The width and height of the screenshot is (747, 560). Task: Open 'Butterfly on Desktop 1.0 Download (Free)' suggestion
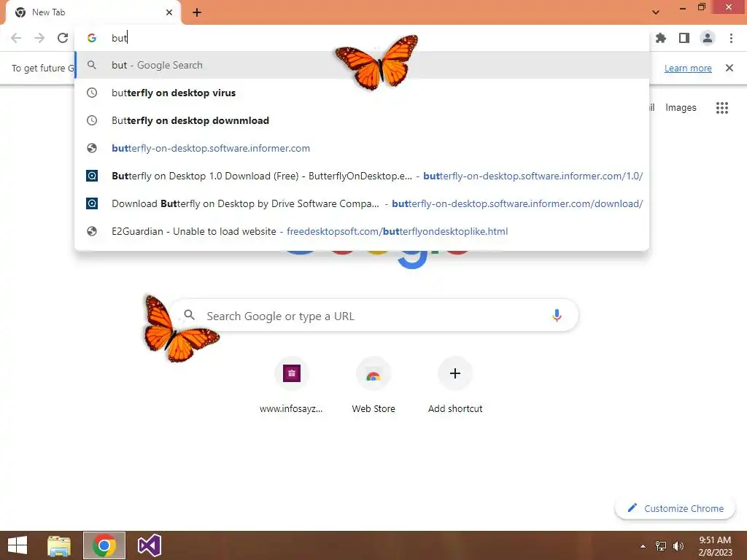(362, 176)
